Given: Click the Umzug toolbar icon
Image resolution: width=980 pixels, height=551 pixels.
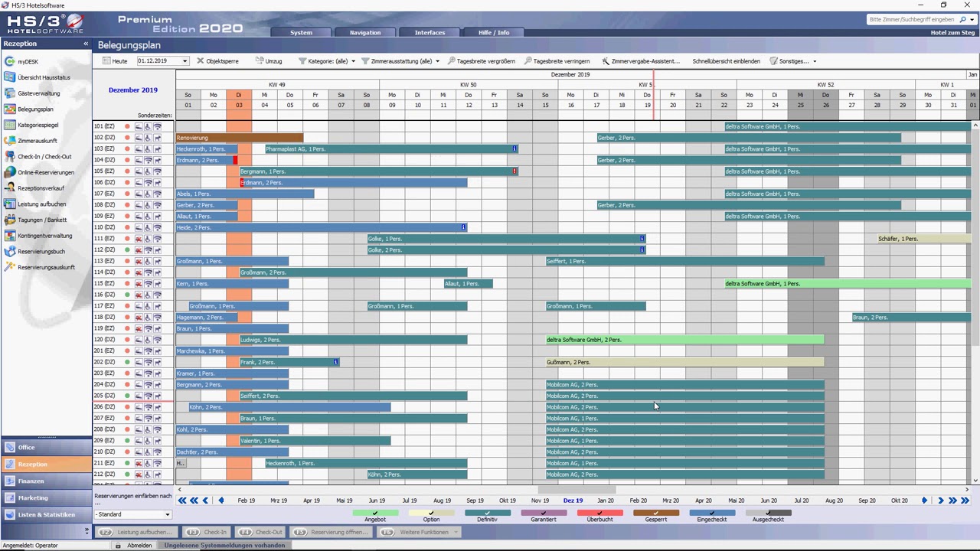Looking at the screenshot, I should click(259, 61).
